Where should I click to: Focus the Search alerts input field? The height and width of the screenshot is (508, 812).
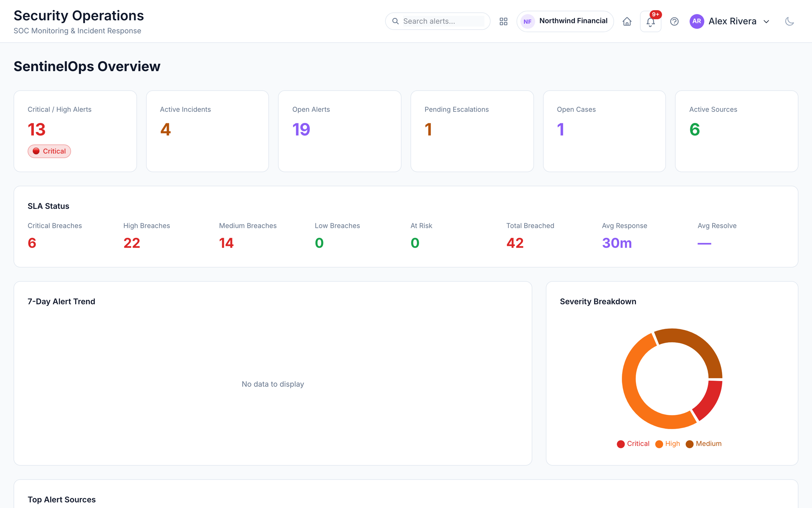[443, 21]
